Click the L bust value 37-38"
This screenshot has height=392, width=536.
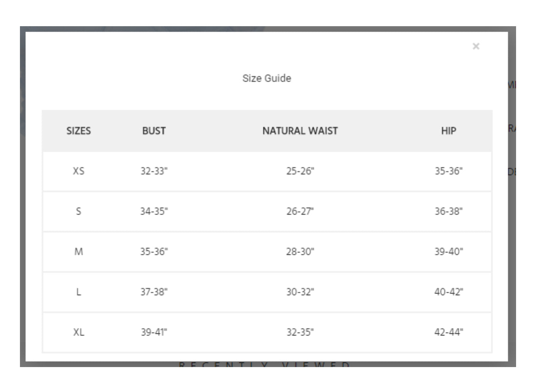(x=154, y=292)
